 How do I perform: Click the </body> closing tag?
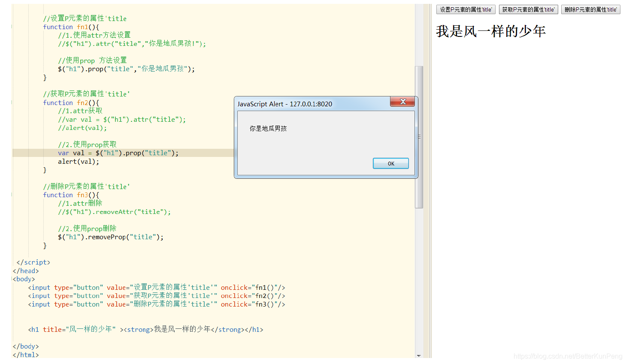(26, 346)
